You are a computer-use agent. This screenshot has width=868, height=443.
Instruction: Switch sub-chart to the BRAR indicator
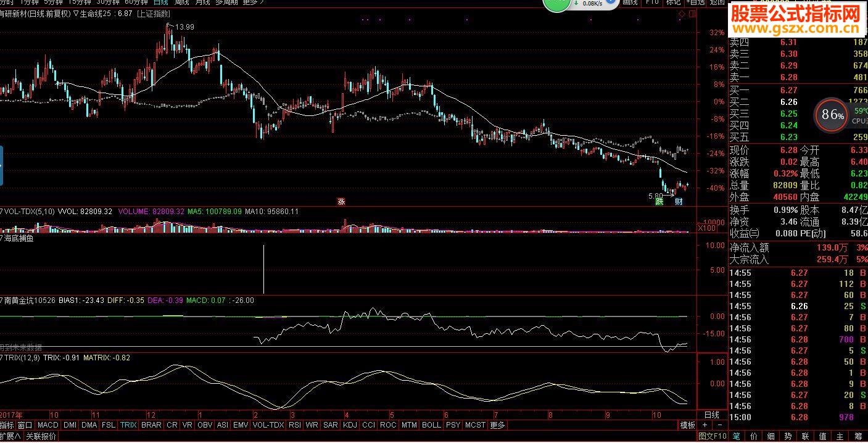tap(151, 425)
